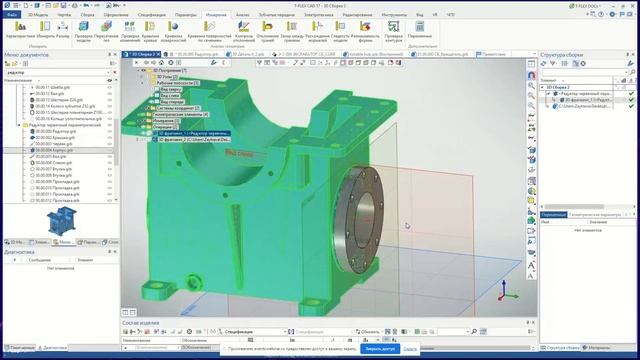Click the refresh icon in Структура сборки panel
This screenshot has width=640, height=360.
pos(543,63)
